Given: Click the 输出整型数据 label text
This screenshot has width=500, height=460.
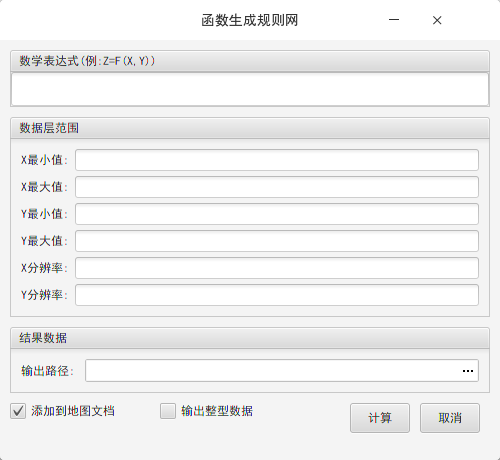Looking at the screenshot, I should pyautogui.click(x=217, y=411).
